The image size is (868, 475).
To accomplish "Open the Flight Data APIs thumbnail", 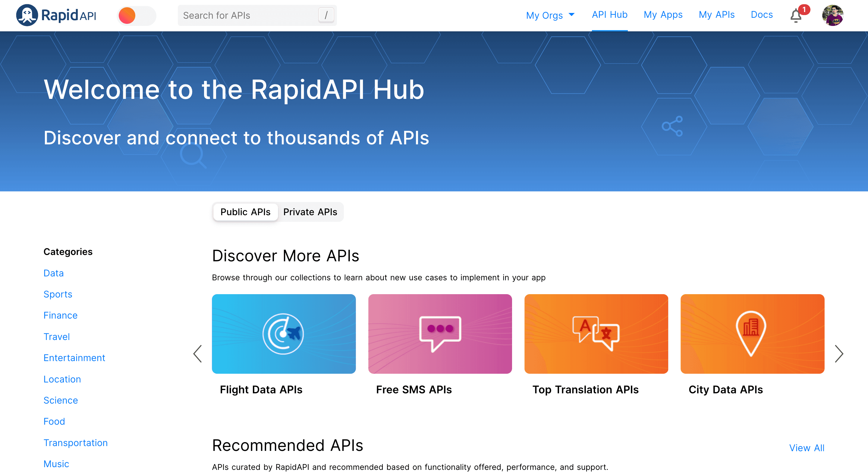I will point(284,334).
